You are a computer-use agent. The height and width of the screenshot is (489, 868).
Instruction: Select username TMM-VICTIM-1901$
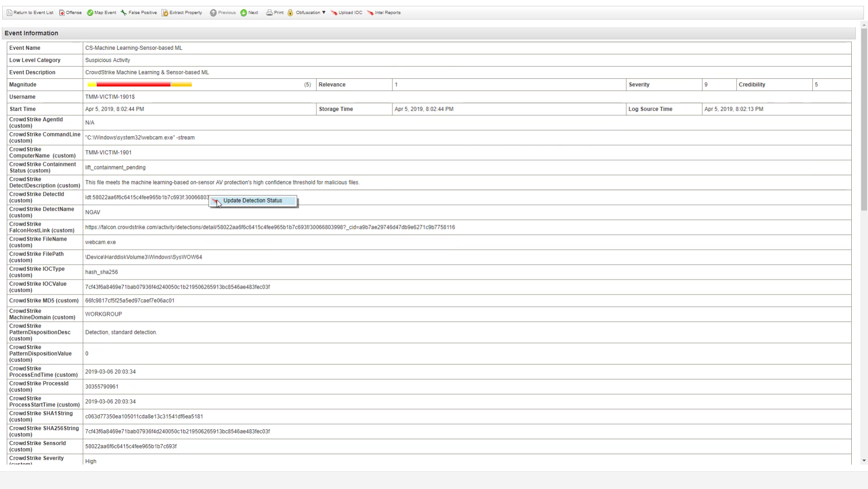point(110,97)
